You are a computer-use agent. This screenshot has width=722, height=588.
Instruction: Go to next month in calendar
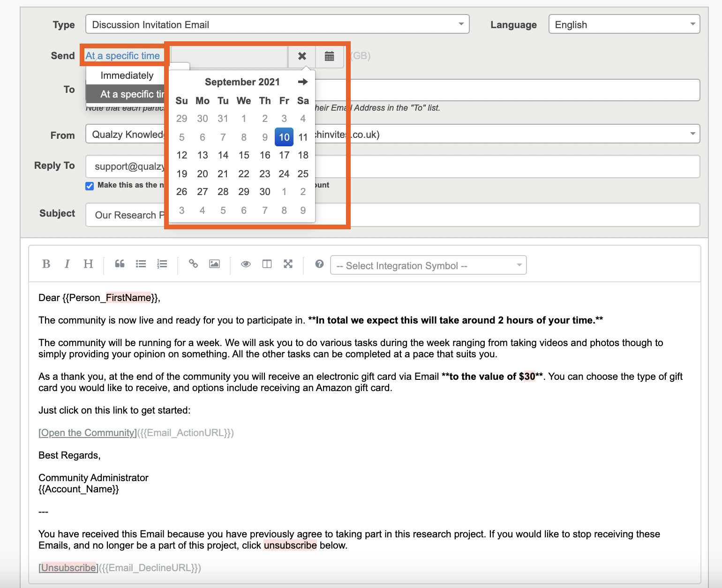(x=303, y=82)
